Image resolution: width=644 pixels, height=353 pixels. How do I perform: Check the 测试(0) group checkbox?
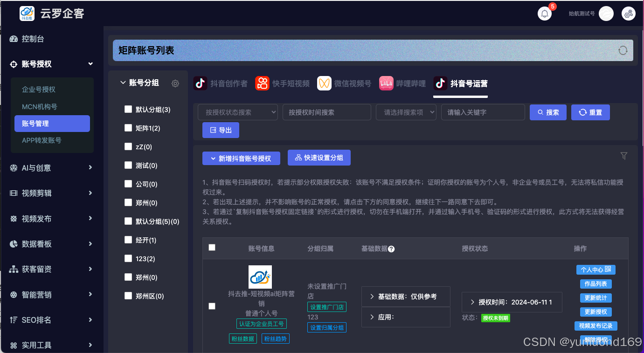coord(128,165)
